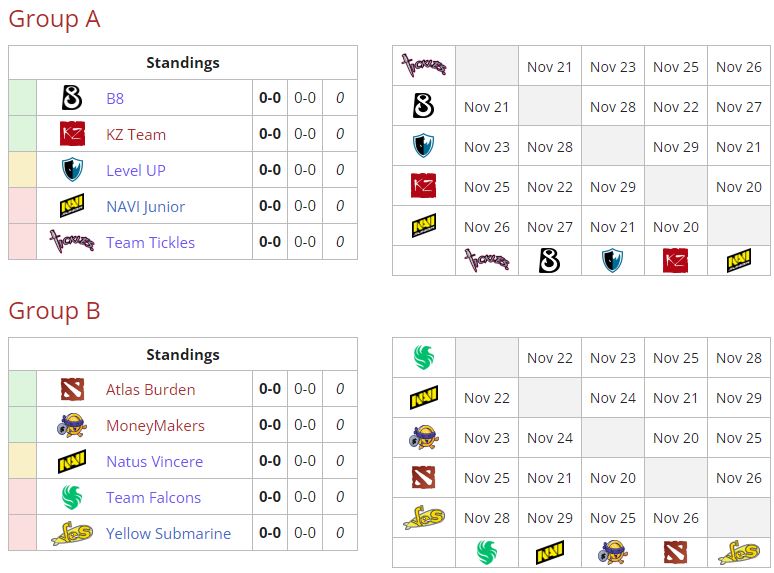Image resolution: width=774 pixels, height=573 pixels.
Task: Open the Team Tickles link
Action: [151, 242]
